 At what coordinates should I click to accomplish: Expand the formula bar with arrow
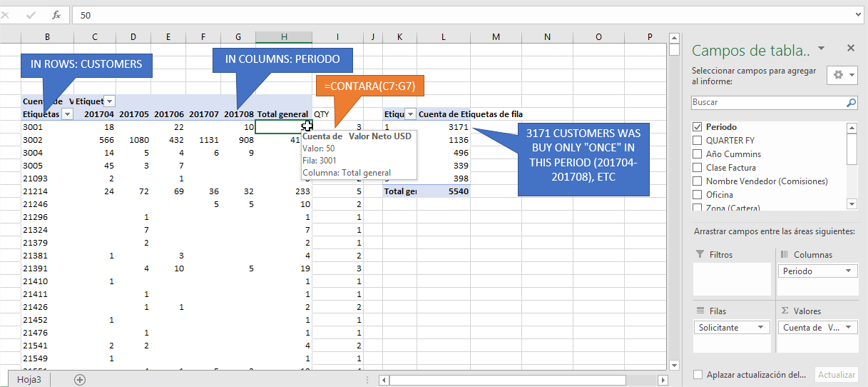tap(858, 15)
